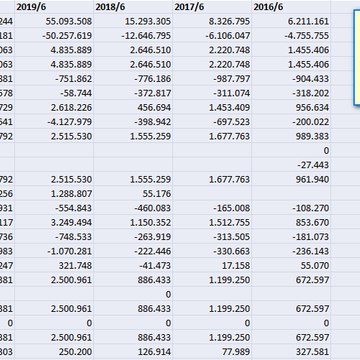The height and width of the screenshot is (360, 360).
Task: Pick the -236.143 cell
Action: 291,251
